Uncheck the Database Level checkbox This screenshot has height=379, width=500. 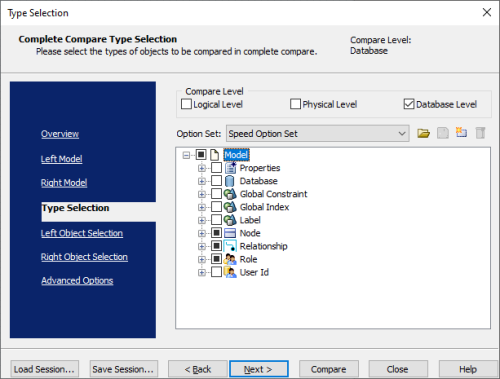pos(409,104)
